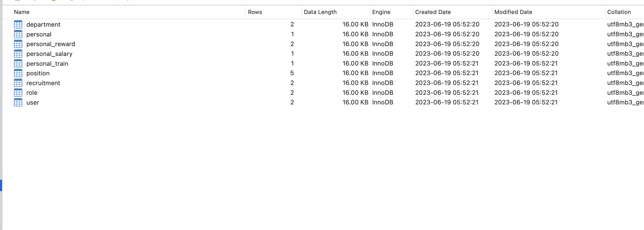This screenshot has height=230, width=644.
Task: Click the Engine column header
Action: tap(381, 12)
